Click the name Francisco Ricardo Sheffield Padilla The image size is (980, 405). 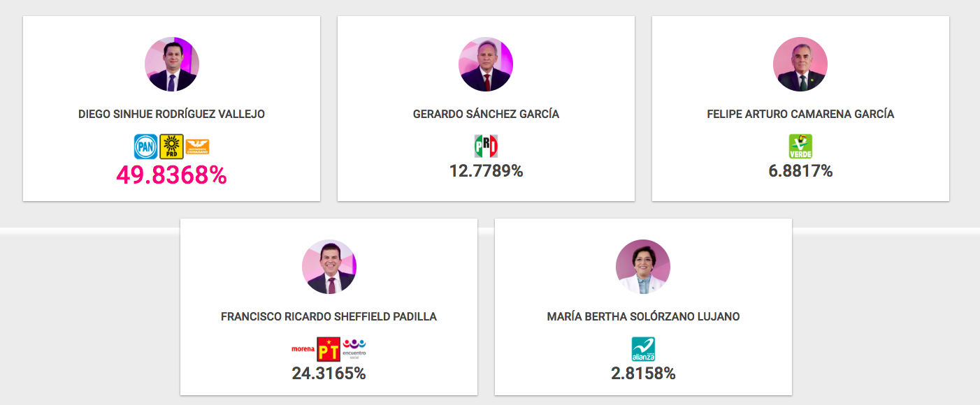pyautogui.click(x=329, y=316)
